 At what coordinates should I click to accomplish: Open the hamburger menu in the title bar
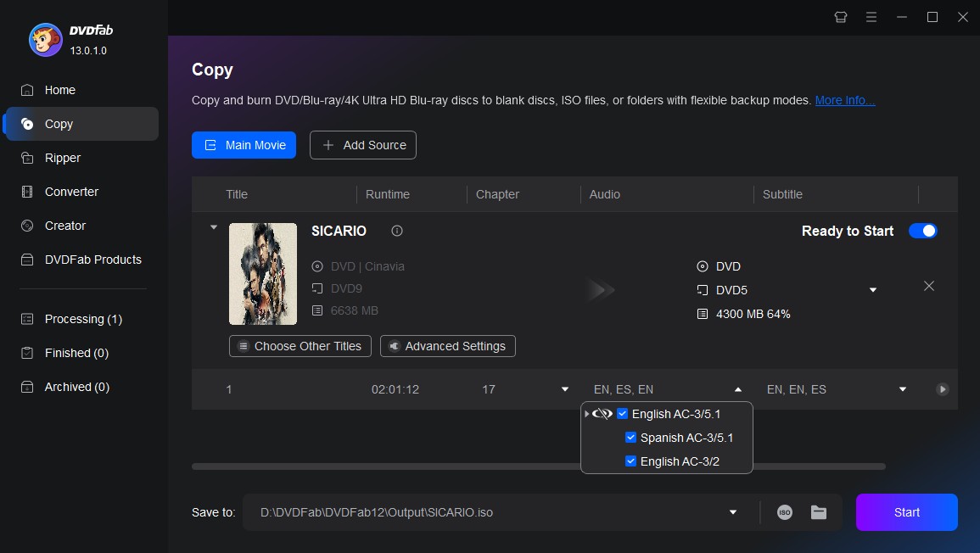point(871,17)
